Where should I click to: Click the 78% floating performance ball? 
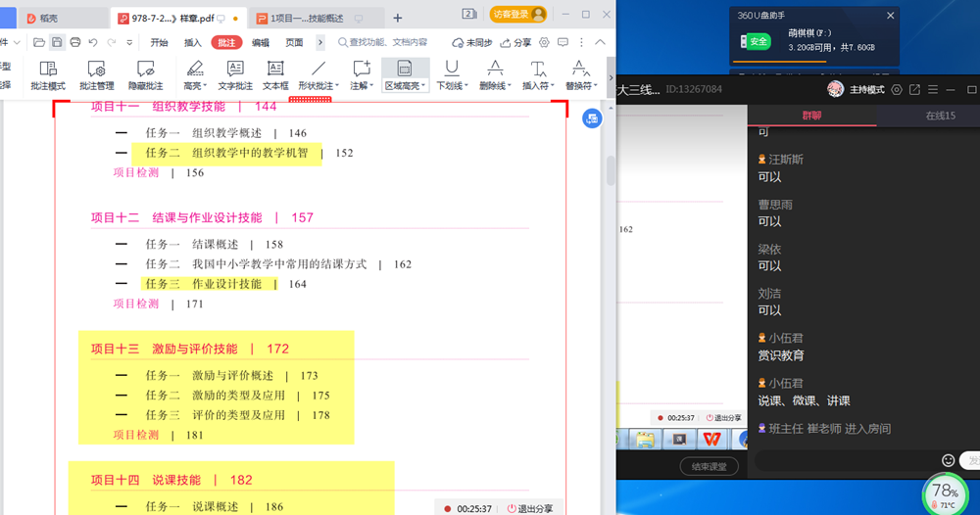click(945, 494)
